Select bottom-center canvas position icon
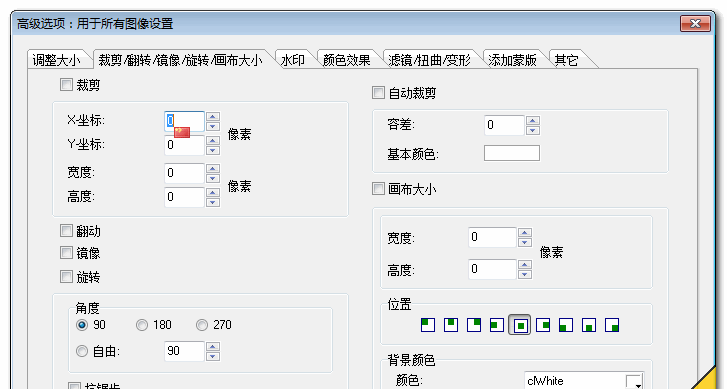The width and height of the screenshot is (727, 389). (589, 325)
